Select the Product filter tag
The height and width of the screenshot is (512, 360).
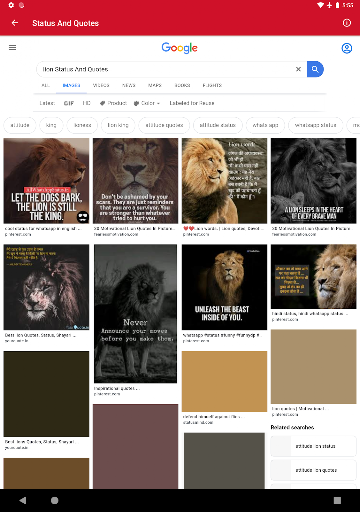[x=113, y=103]
